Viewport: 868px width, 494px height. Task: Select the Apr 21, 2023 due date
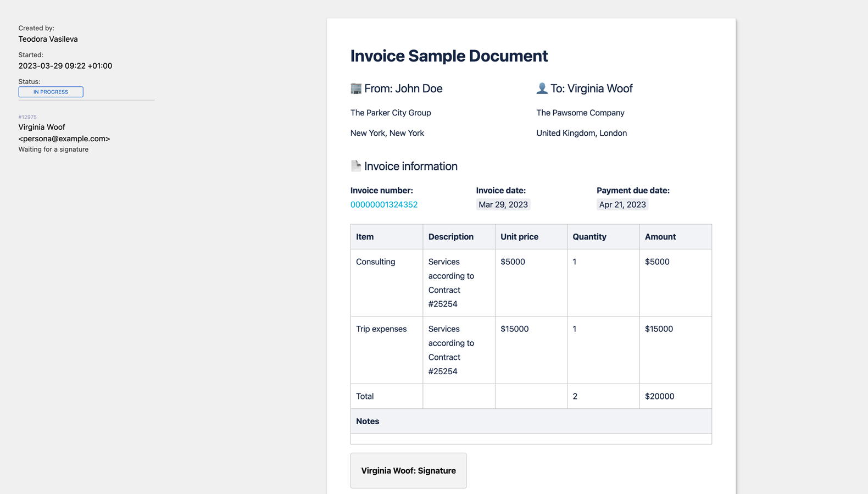pyautogui.click(x=622, y=204)
